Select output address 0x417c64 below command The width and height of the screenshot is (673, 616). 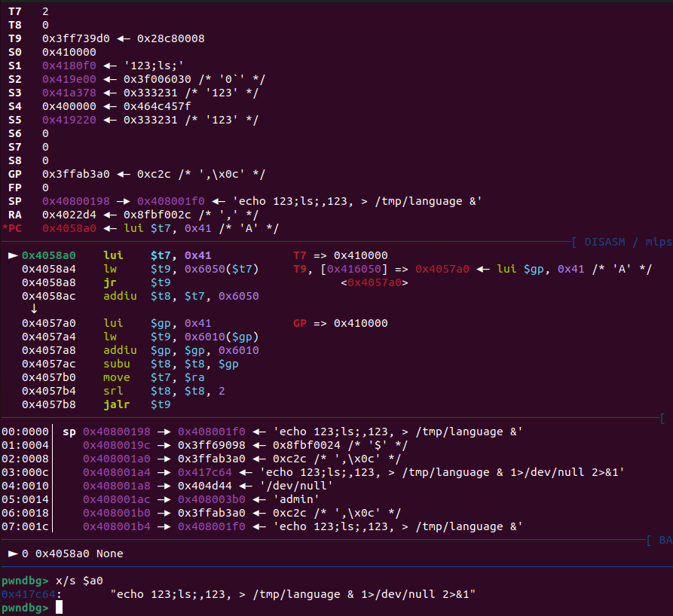(29, 594)
